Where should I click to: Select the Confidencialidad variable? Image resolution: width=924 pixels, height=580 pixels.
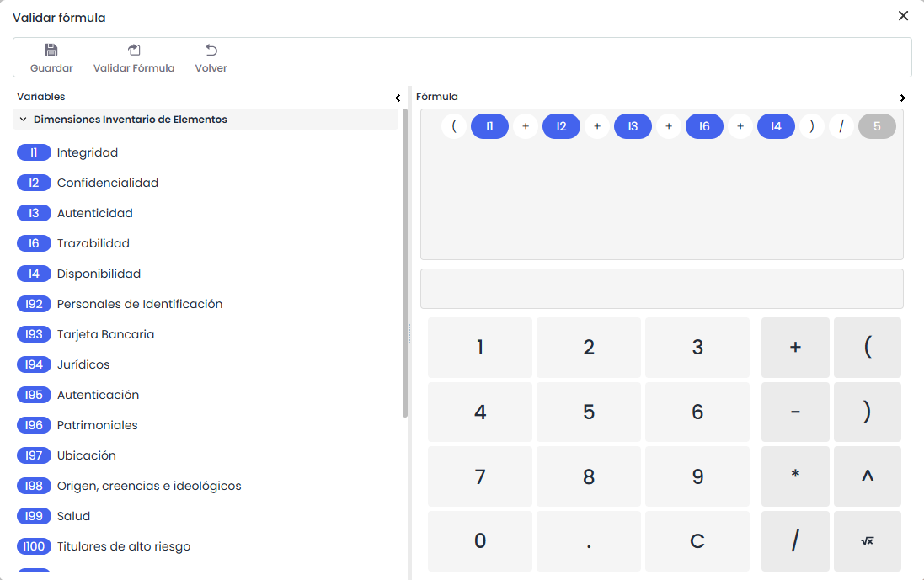107,183
